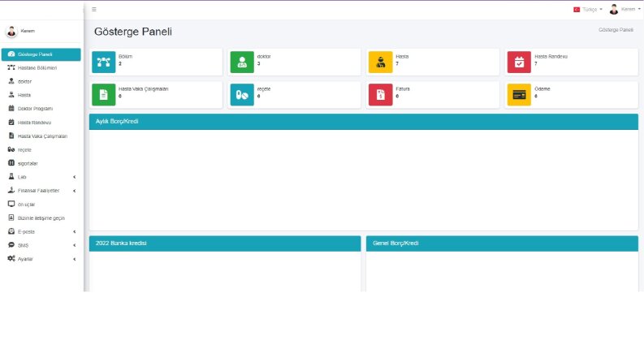This screenshot has width=644, height=362.
Task: Expand the SMS submenu chevron
Action: pyautogui.click(x=75, y=245)
